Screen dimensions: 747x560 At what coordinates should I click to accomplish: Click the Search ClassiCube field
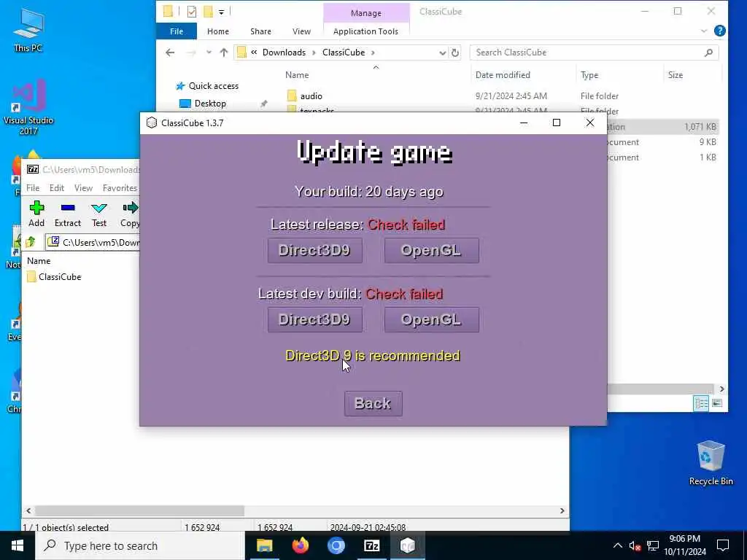tap(594, 52)
